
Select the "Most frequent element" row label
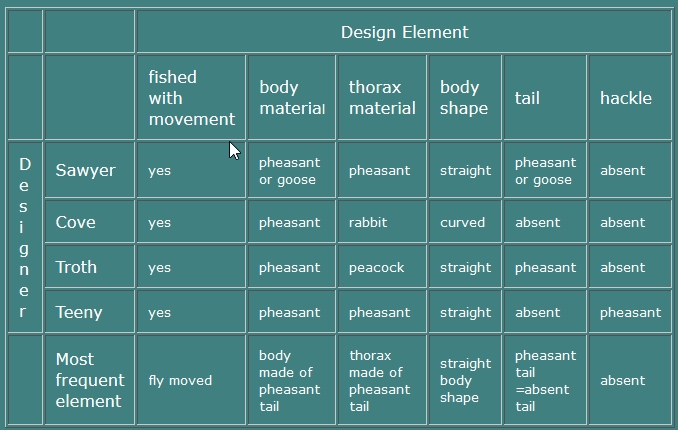(x=90, y=380)
